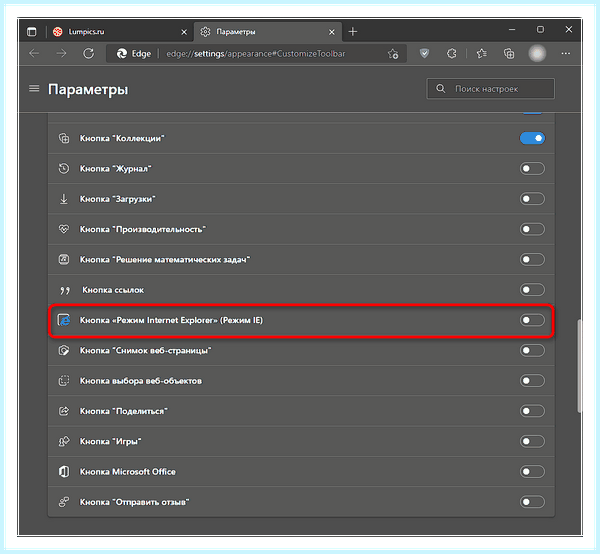Click the Поиск настроек search field
The width and height of the screenshot is (600, 554).
[x=491, y=89]
